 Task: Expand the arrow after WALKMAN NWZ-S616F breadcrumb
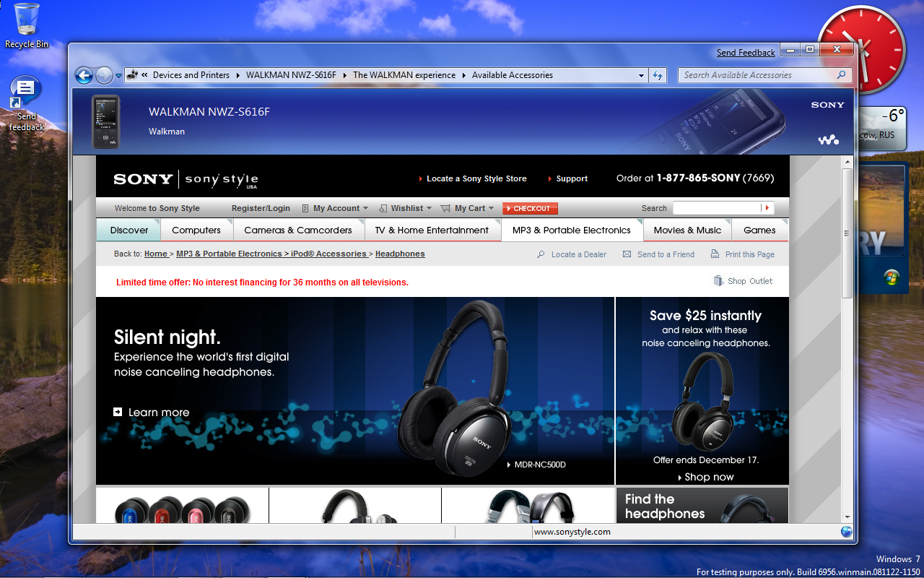tap(344, 75)
